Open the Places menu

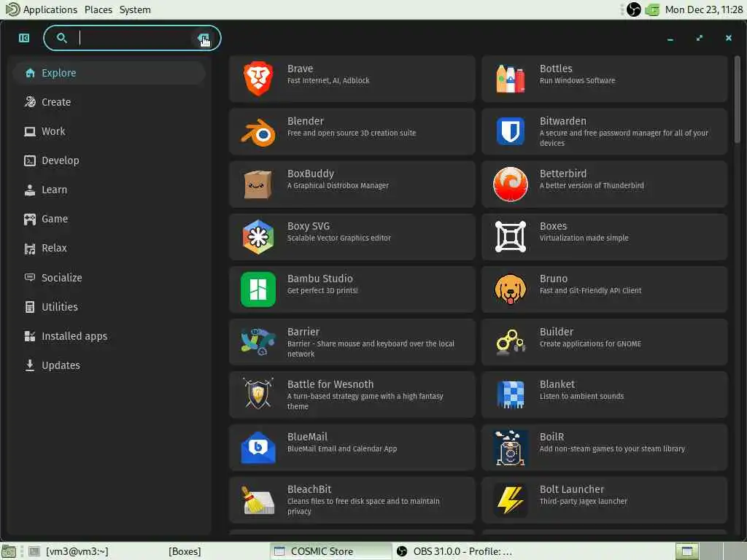(x=98, y=9)
